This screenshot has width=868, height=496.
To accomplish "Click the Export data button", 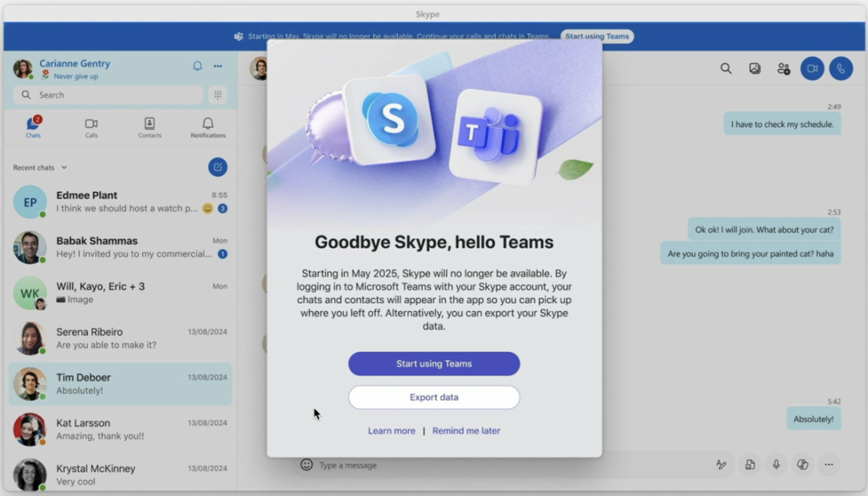I will pyautogui.click(x=434, y=397).
